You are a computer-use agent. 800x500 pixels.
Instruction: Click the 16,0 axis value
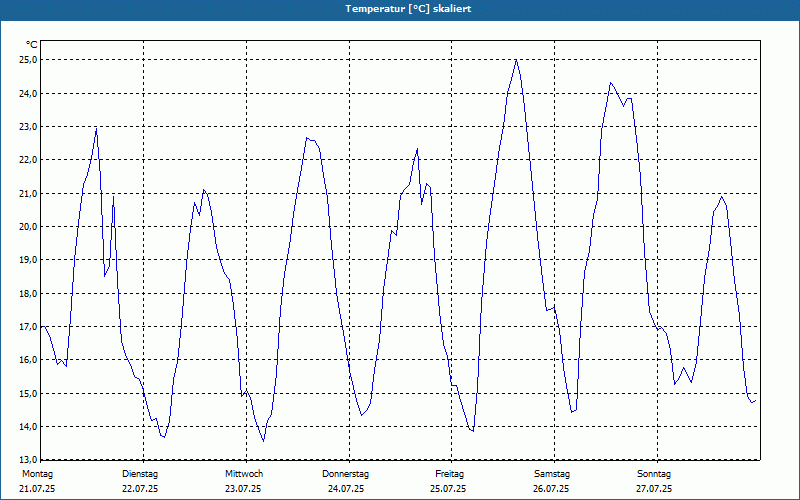tap(28, 360)
